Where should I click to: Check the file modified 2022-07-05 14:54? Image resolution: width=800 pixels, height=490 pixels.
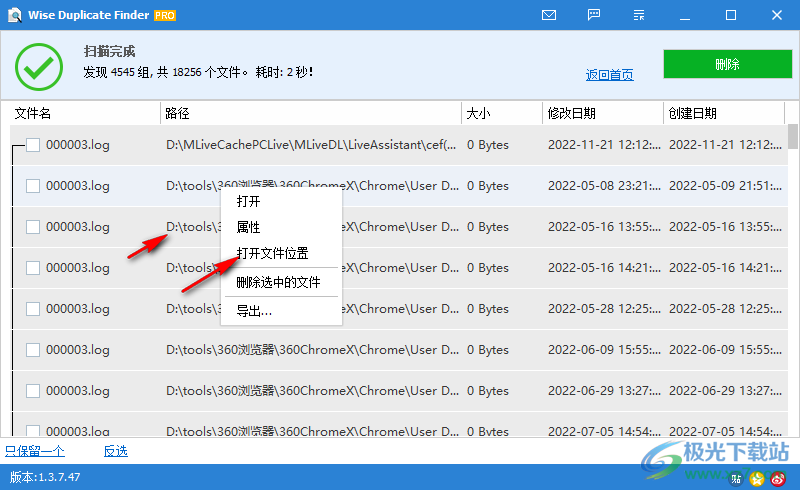click(33, 431)
